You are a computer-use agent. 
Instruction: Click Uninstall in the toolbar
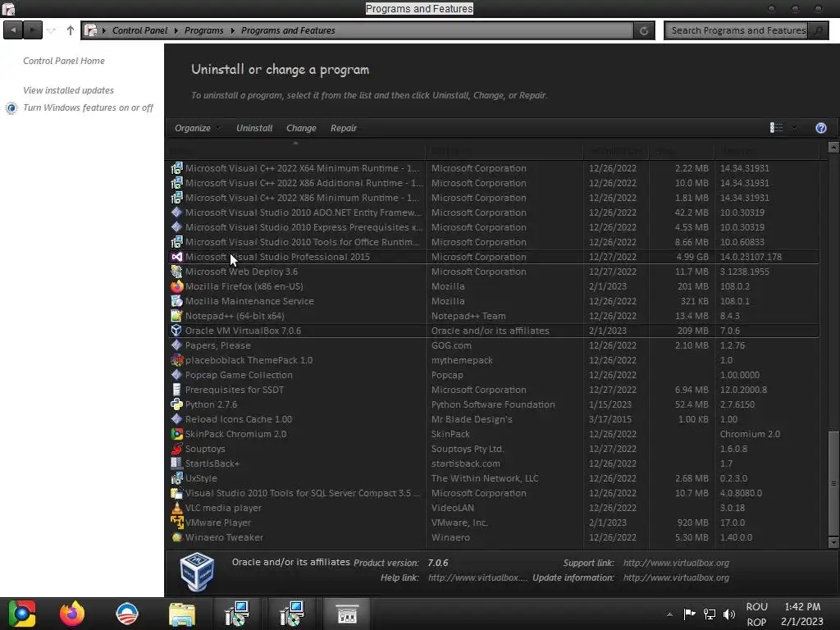254,128
